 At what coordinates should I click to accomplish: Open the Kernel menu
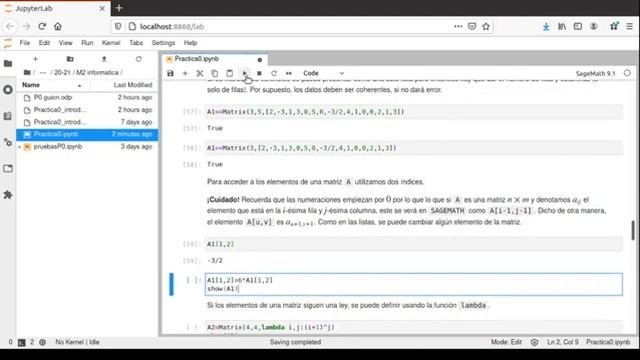111,43
